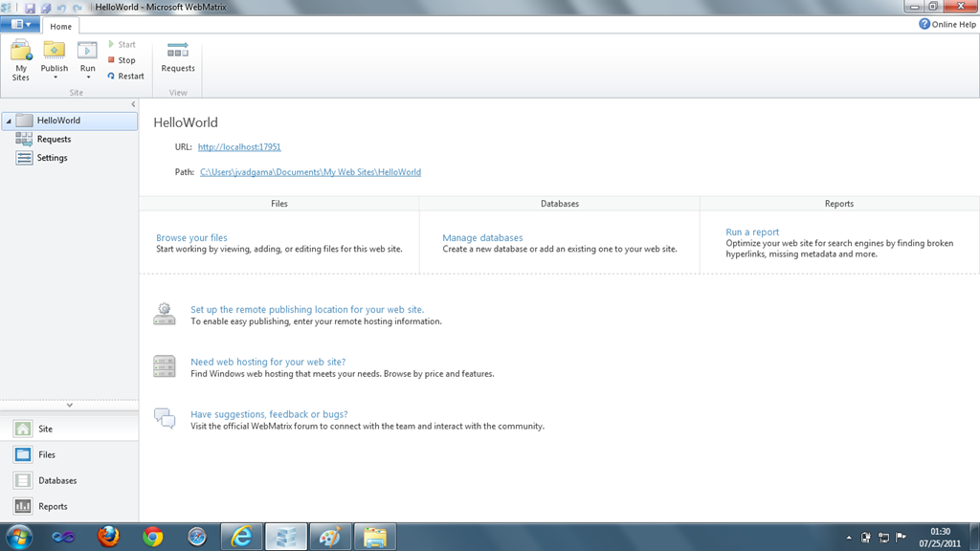
Task: Click the web hosting server icon
Action: [165, 366]
